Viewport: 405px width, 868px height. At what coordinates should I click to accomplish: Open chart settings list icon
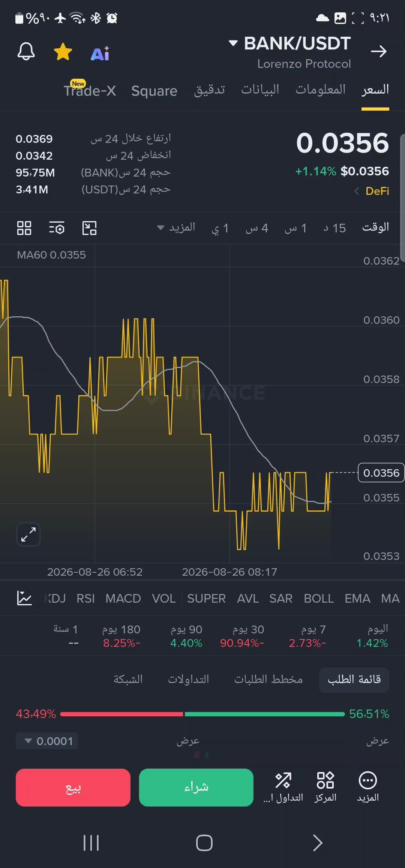(x=57, y=228)
